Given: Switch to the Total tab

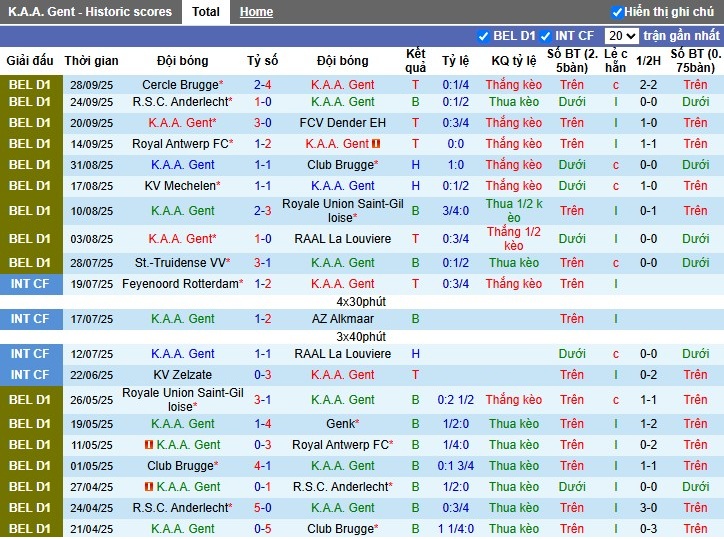Looking at the screenshot, I should [x=206, y=12].
